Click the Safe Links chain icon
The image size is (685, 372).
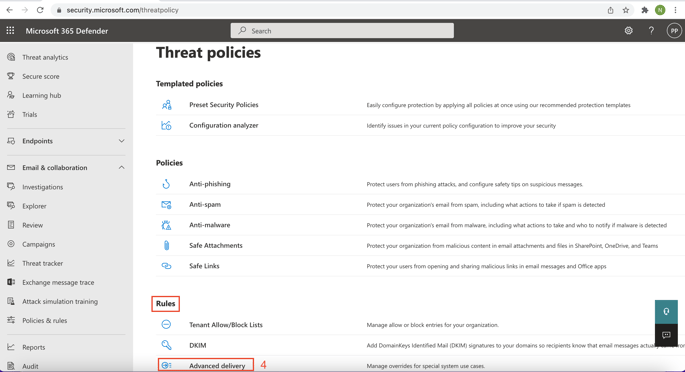pyautogui.click(x=166, y=266)
